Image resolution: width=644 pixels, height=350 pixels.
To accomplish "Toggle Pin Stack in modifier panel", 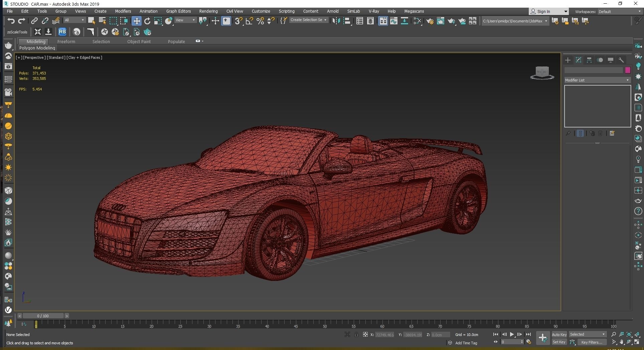I will [x=568, y=133].
